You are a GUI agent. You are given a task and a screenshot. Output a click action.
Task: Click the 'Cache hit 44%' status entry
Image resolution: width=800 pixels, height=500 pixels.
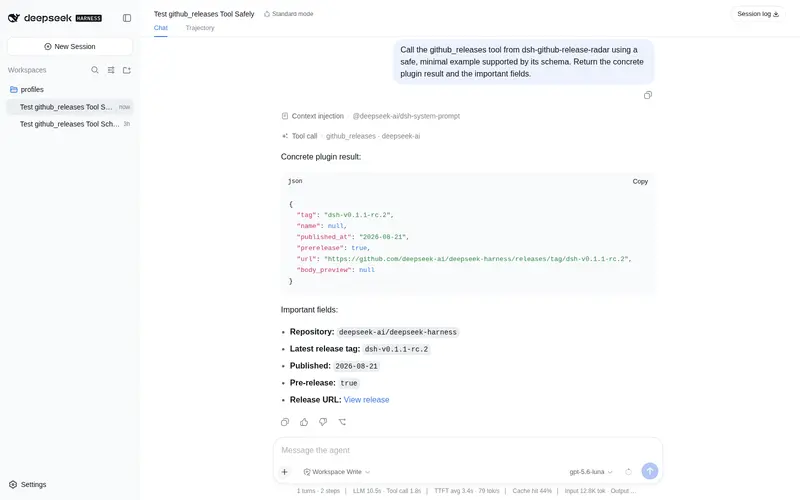(532, 491)
